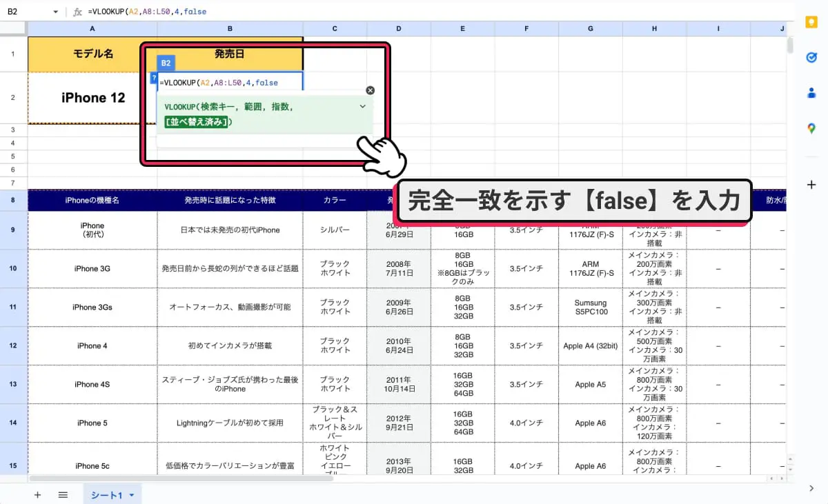The height and width of the screenshot is (504, 828).
Task: Select column C header
Action: coord(335,28)
